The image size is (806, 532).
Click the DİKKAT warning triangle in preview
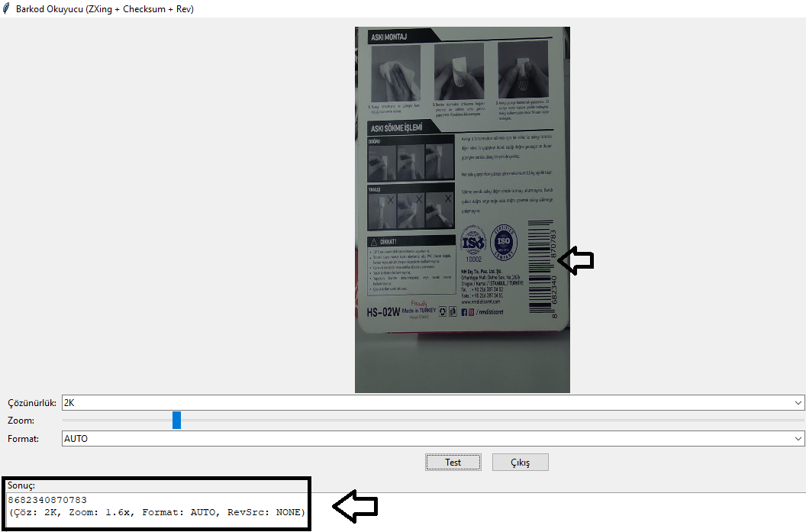[x=373, y=241]
